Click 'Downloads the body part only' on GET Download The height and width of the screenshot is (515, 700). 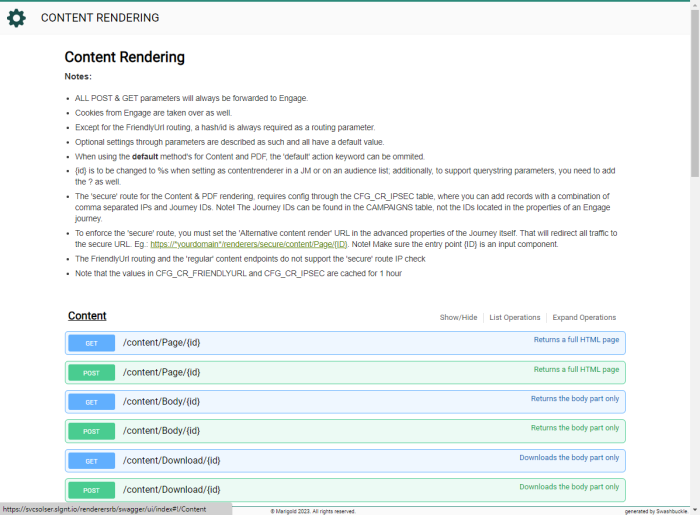pos(569,458)
